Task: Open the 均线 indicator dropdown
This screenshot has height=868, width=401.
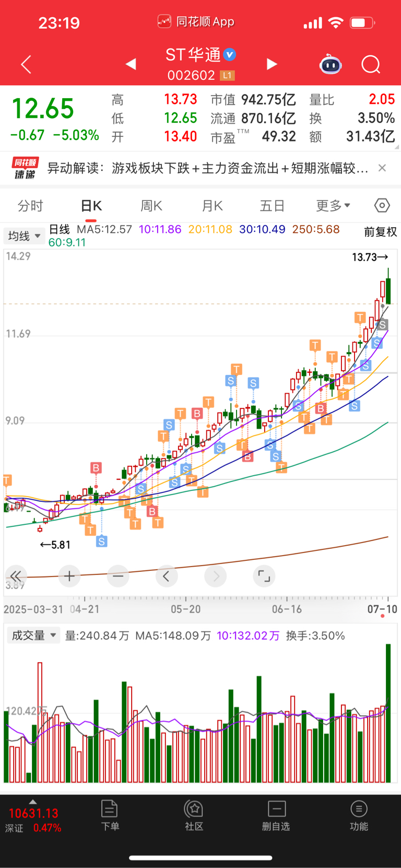Action: point(24,236)
